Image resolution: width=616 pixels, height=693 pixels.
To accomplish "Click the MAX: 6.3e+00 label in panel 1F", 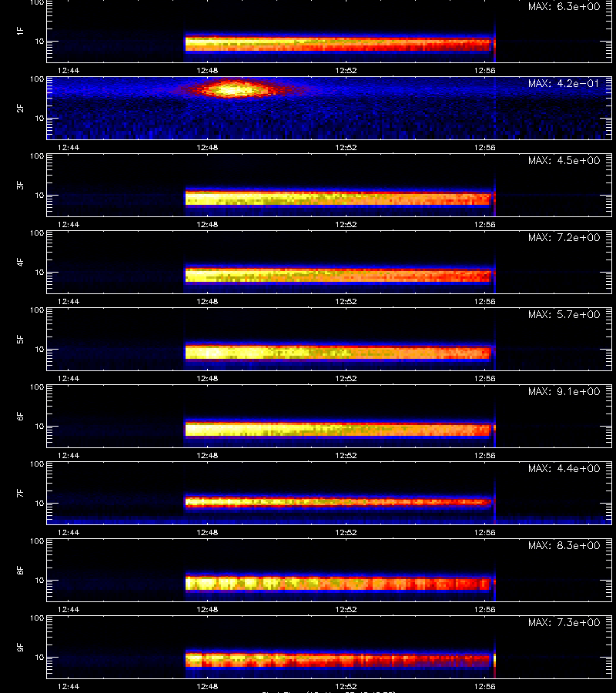I will coord(564,7).
